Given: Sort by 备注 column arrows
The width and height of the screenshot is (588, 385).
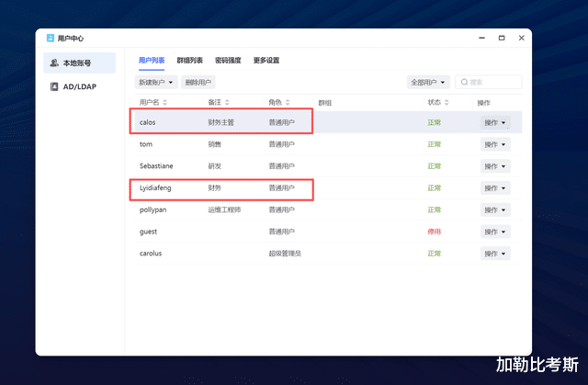Looking at the screenshot, I should 227,102.
